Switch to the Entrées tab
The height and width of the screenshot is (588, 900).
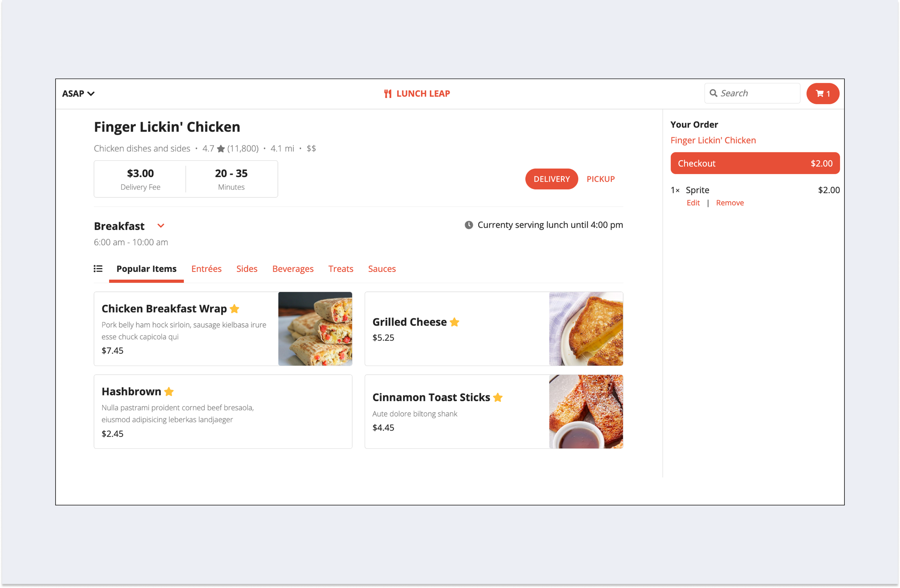[206, 269]
